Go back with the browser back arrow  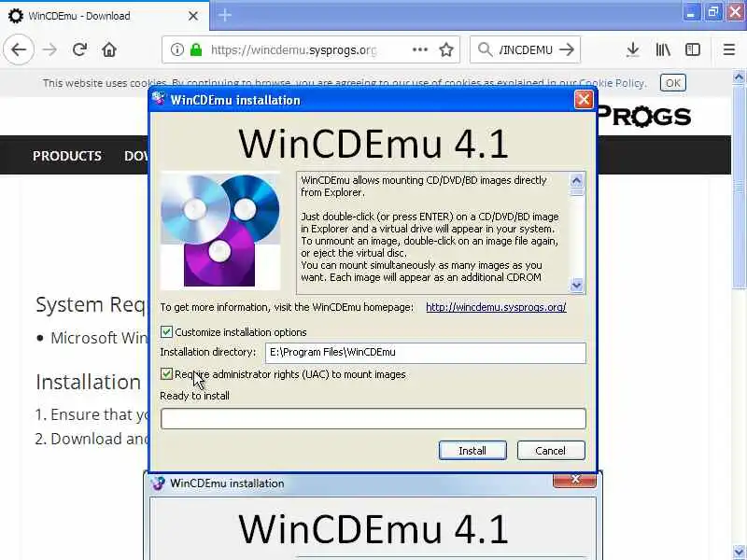point(19,49)
